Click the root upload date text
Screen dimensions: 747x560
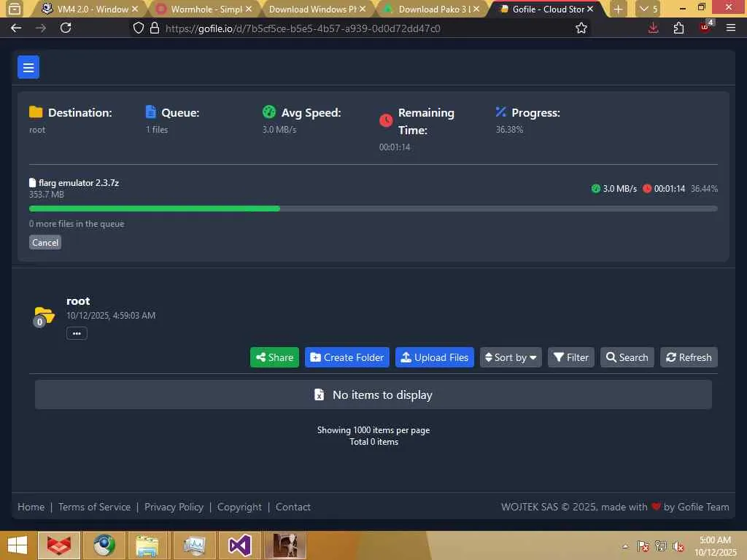111,315
